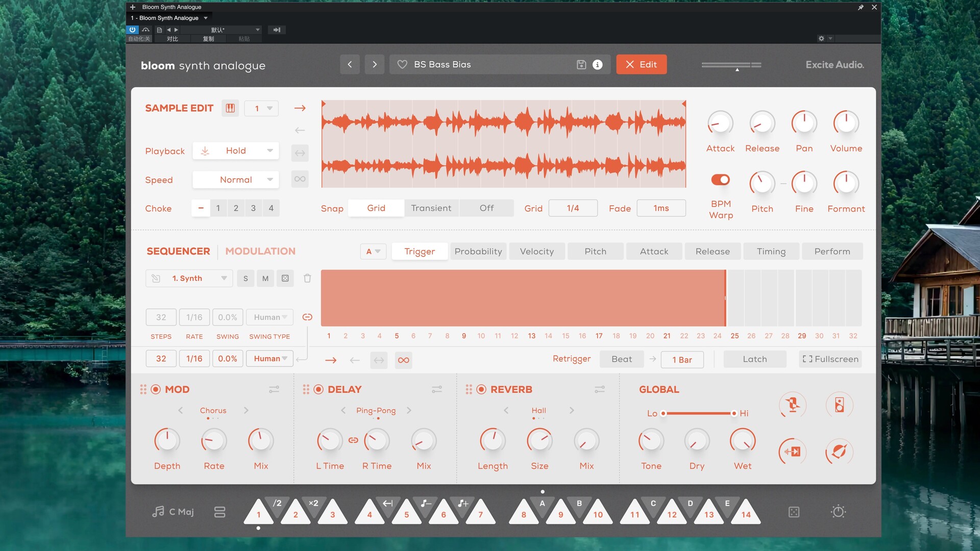Screen dimensions: 980x551
Task: Go to previous preset with left arrow
Action: (350, 64)
